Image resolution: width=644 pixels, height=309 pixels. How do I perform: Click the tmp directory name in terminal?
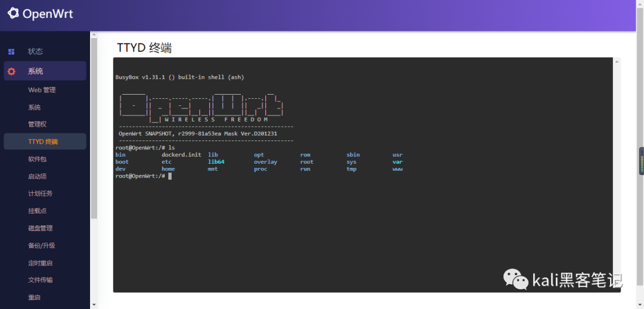point(351,169)
